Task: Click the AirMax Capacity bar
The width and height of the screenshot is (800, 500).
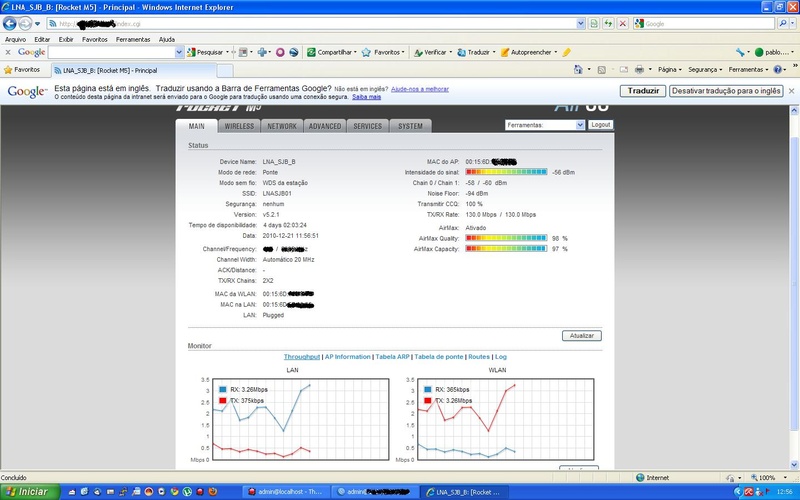Action: coord(506,248)
